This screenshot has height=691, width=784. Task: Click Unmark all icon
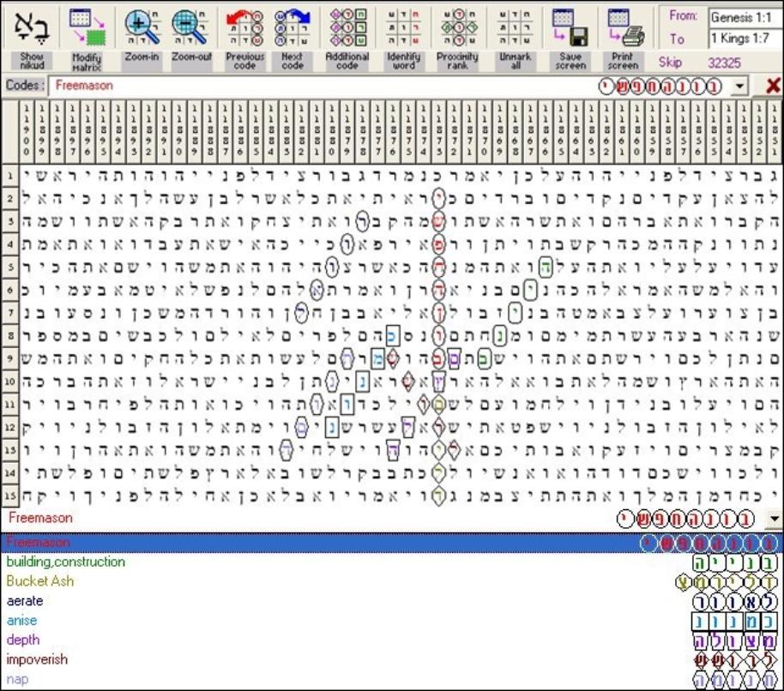coord(515,27)
